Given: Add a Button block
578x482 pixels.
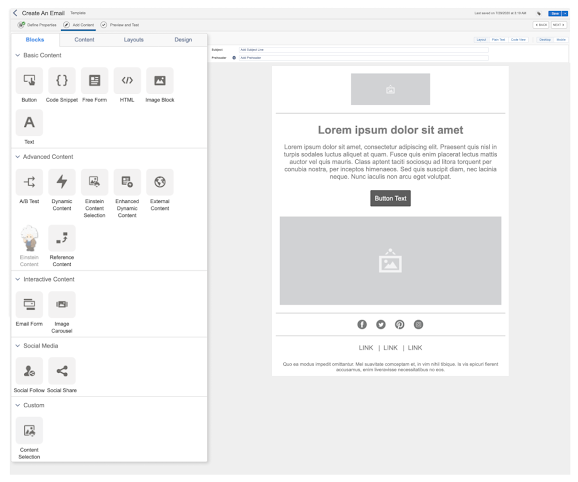Looking at the screenshot, I should (29, 80).
